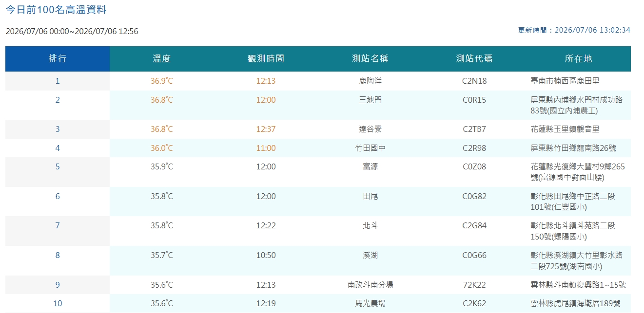644x313 pixels.
Task: Click station code C0G82
Action: click(474, 196)
